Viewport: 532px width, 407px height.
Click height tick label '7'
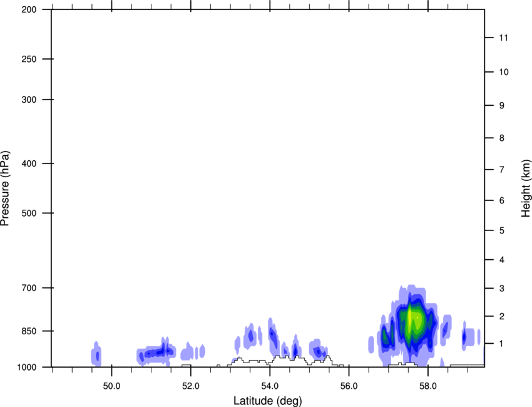[502, 170]
